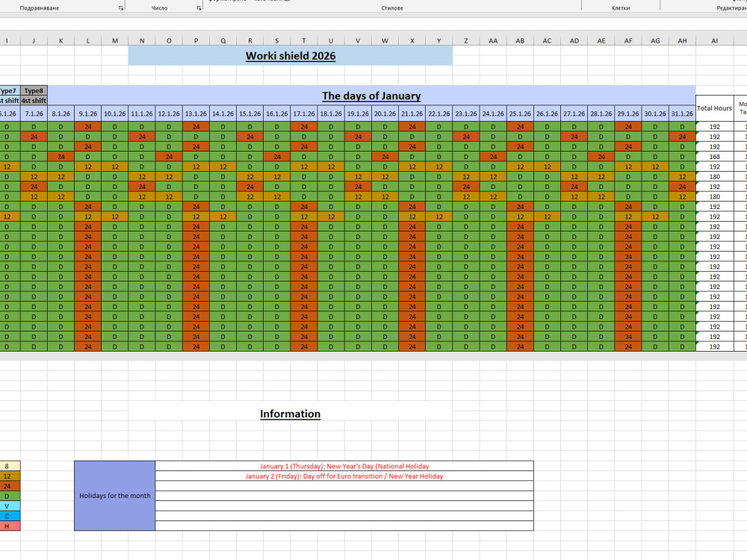The image size is (747, 560).
Task: Open the Число group dialog launcher
Action: 199,8
